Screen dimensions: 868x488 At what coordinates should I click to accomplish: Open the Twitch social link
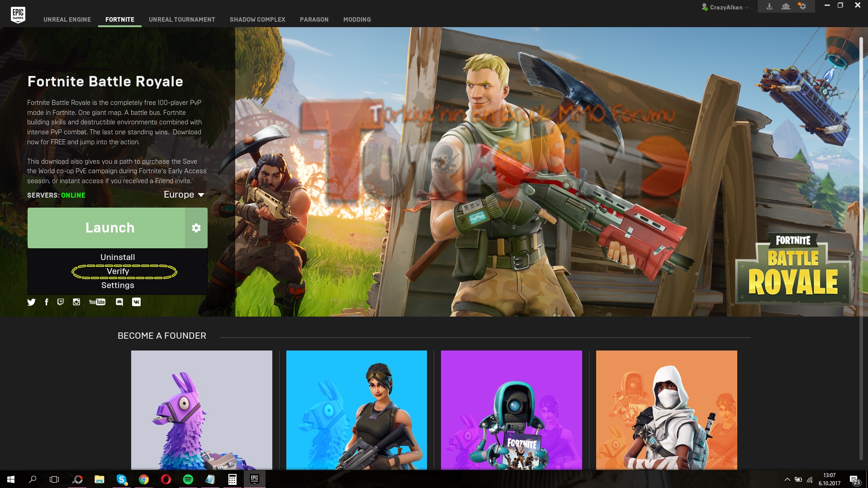click(61, 302)
